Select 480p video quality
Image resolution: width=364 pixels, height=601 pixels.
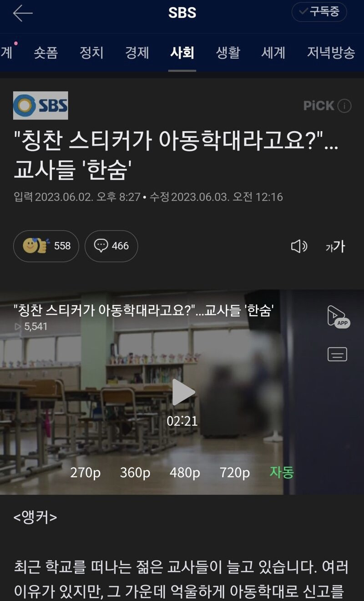click(x=185, y=473)
